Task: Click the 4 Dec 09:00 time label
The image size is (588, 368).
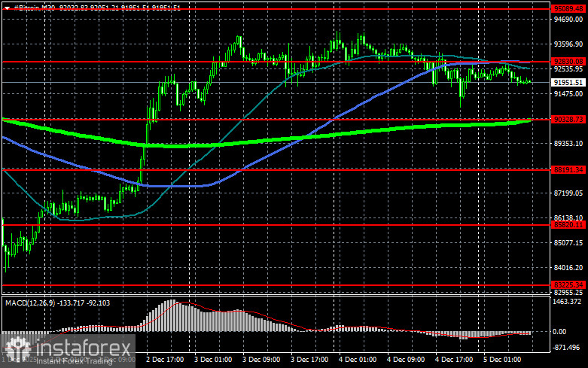Action: 406,360
